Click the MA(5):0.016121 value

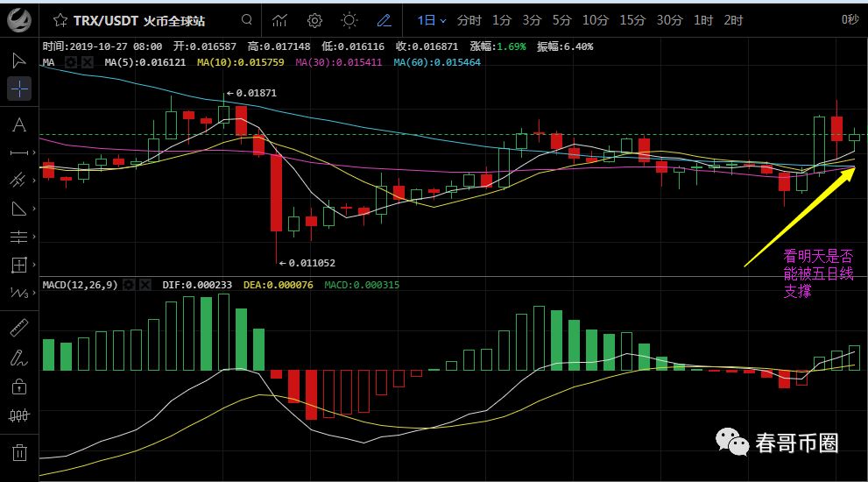tap(145, 62)
